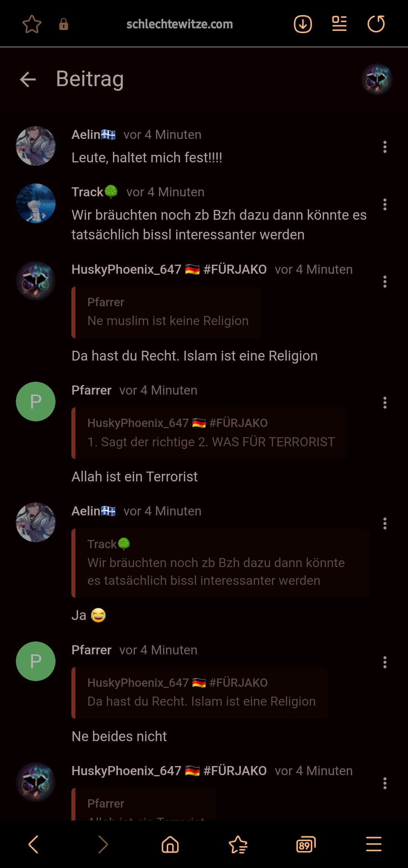Jump to quoted 'Ne muslim ist keine Religion'

[166, 312]
